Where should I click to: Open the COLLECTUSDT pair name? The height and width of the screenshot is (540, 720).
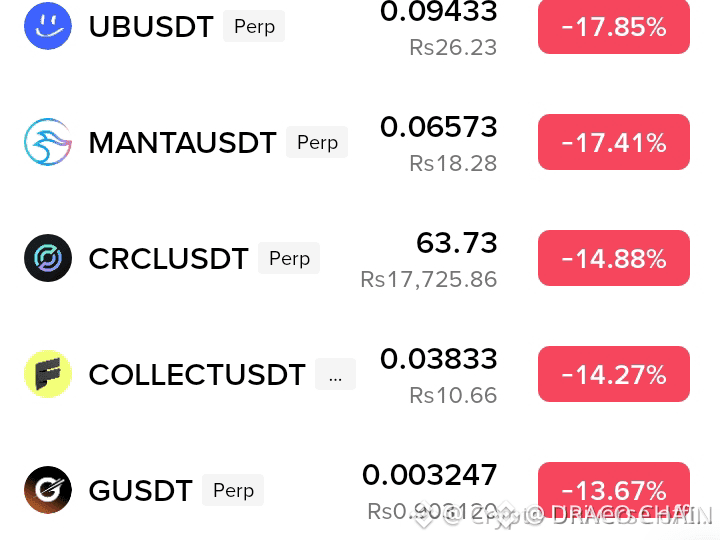point(197,374)
